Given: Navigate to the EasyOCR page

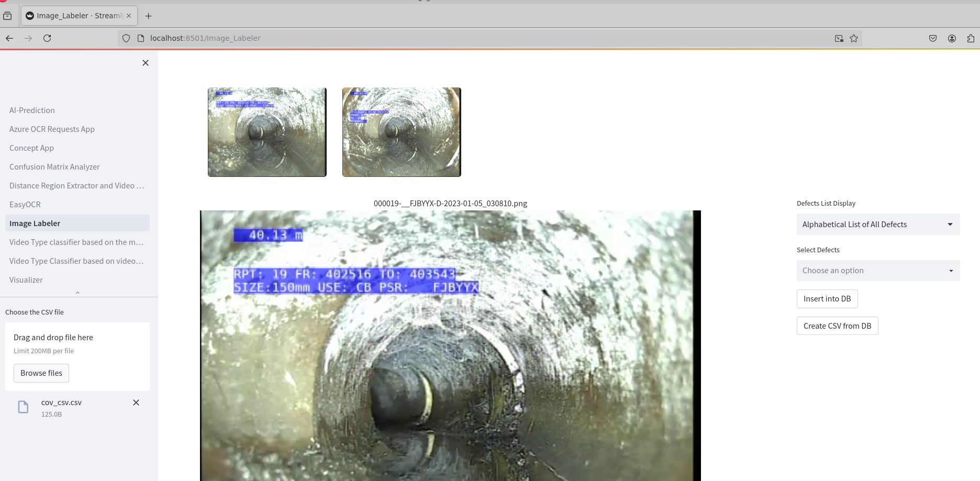Looking at the screenshot, I should coord(25,205).
